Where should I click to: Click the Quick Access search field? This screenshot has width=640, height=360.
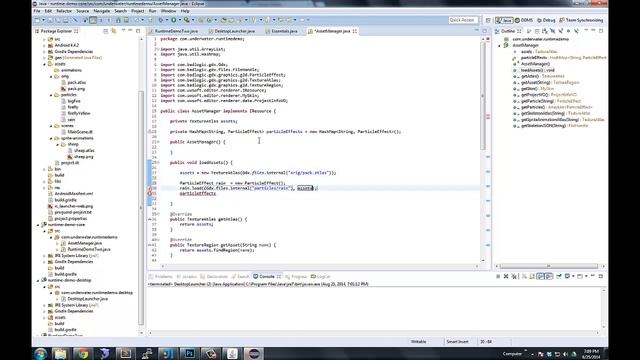click(x=463, y=20)
